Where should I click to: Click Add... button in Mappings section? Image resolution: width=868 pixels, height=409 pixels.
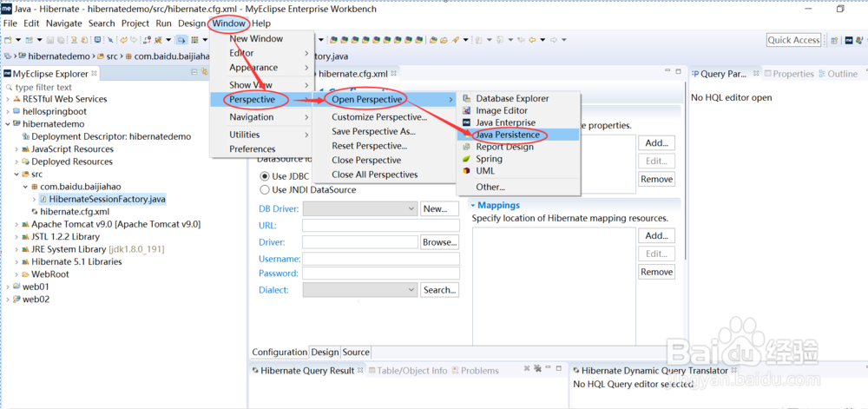(656, 236)
